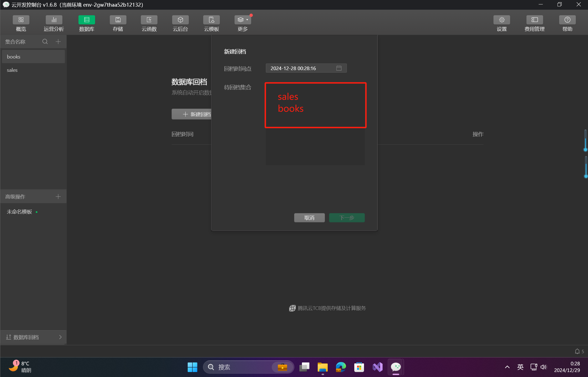Click the collection search magnifier icon
588x377 pixels.
pos(45,42)
